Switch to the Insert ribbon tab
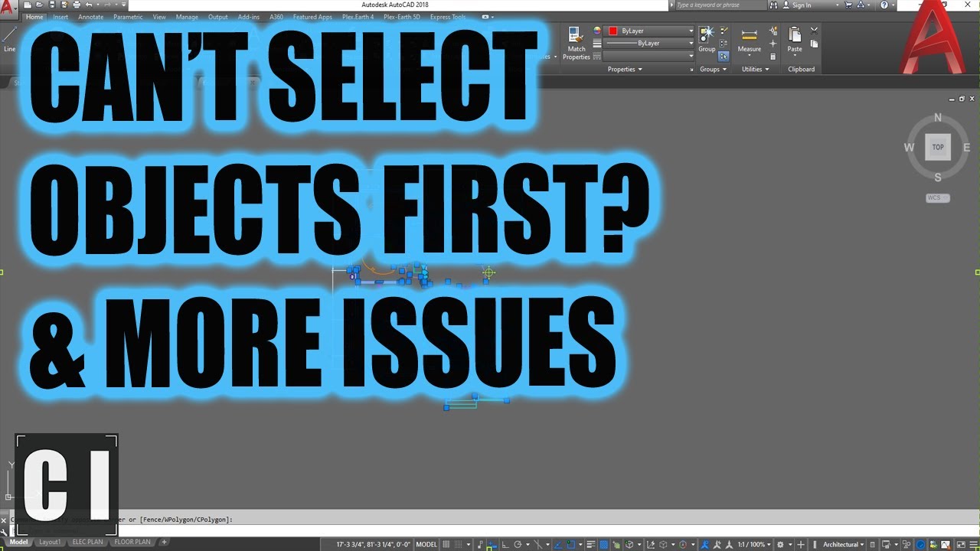The height and width of the screenshot is (551, 980). pos(60,17)
